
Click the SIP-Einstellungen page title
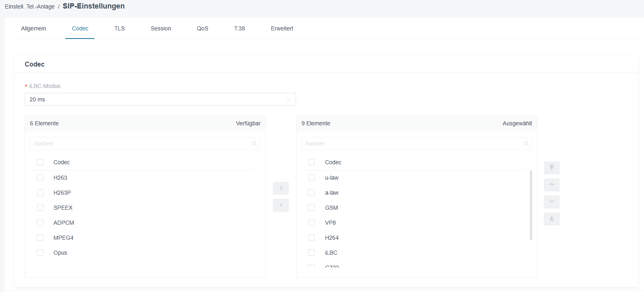(x=94, y=6)
